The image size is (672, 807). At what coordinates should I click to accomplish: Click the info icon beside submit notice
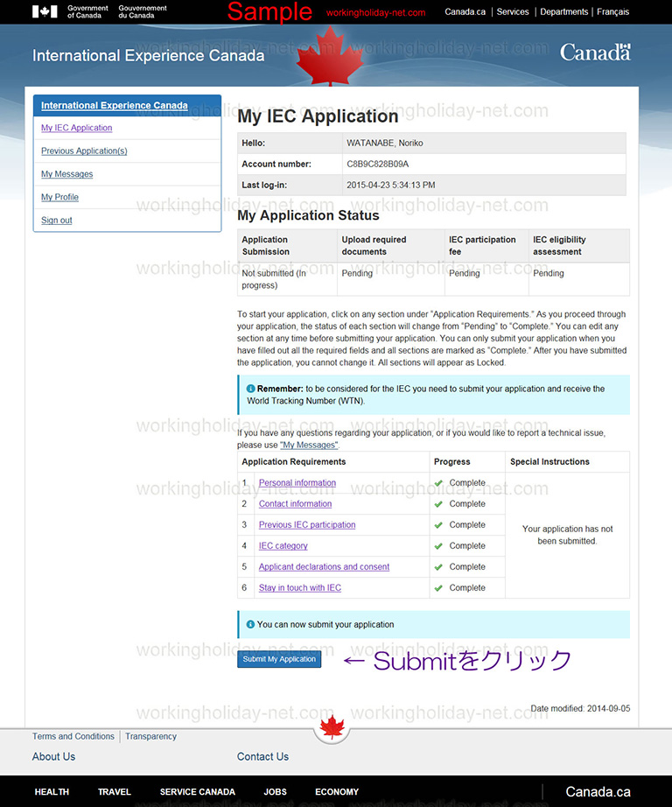[250, 624]
